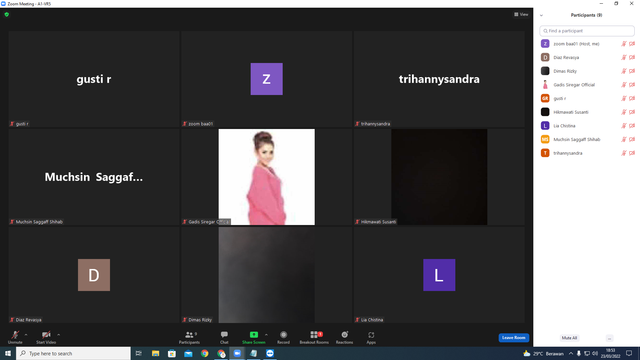The image size is (640, 360).
Task: Open the notification center icon
Action: [629, 353]
